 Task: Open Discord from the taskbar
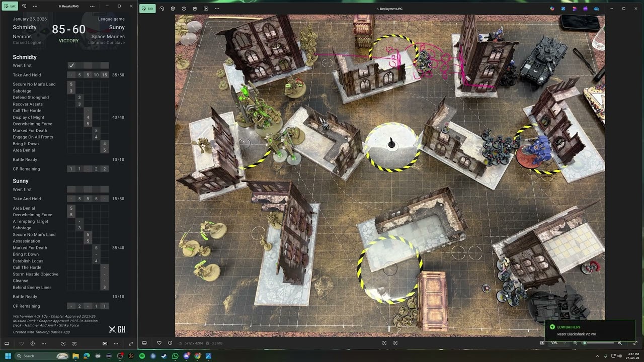point(186,356)
